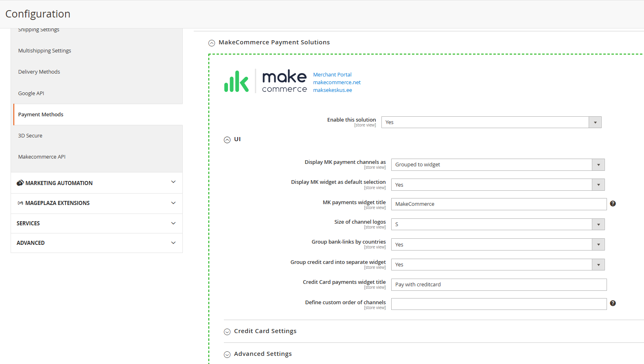Open Multishipping Settings in sidebar

(x=45, y=51)
